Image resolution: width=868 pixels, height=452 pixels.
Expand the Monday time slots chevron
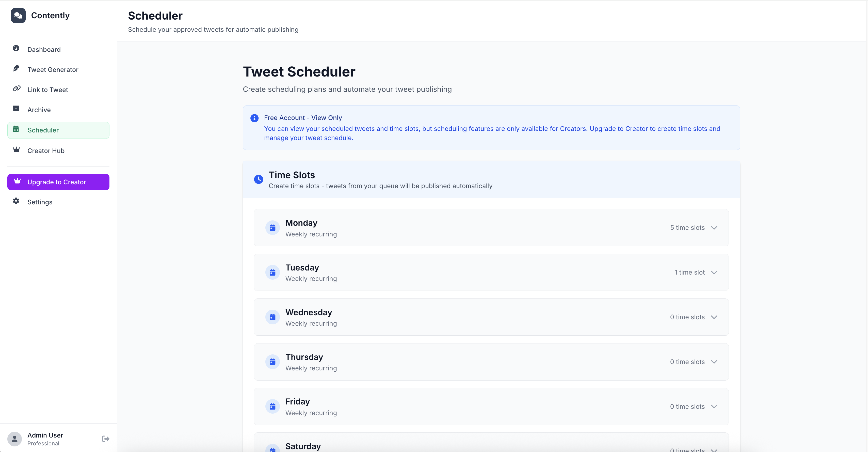714,228
